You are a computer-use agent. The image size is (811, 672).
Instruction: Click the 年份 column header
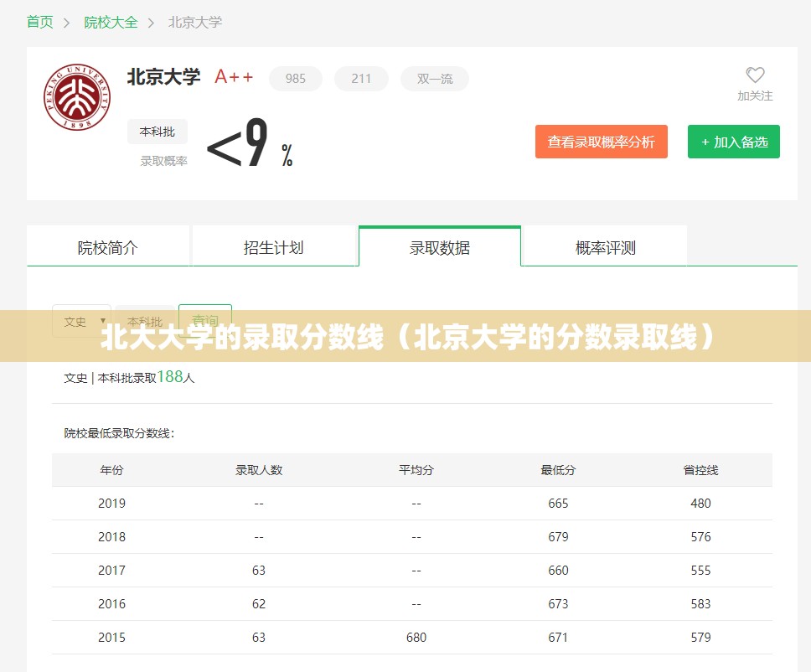pos(111,470)
